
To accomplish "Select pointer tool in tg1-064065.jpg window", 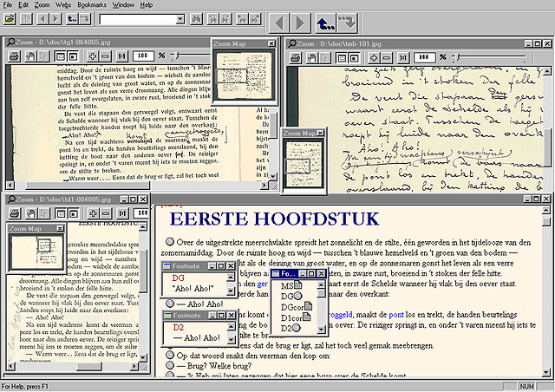I will point(43,56).
